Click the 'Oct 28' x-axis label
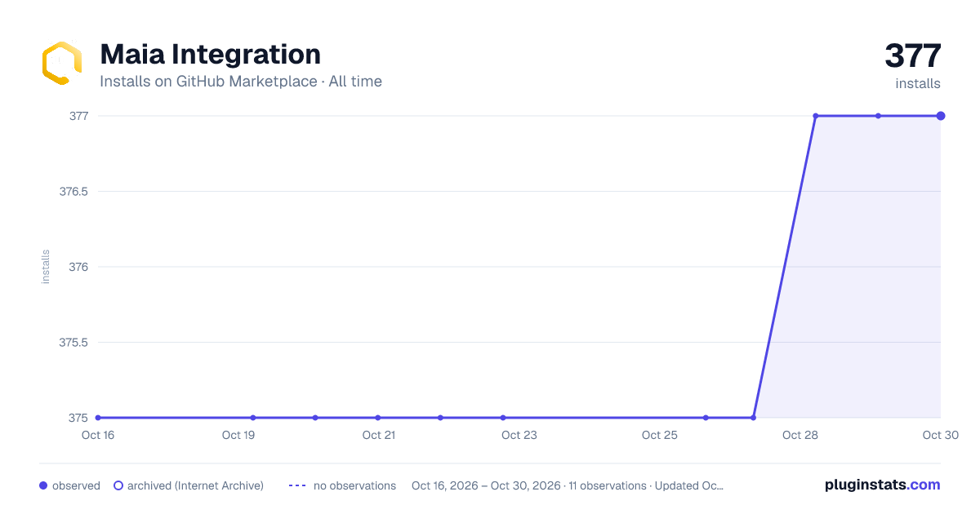The width and height of the screenshot is (980, 514). 800,435
